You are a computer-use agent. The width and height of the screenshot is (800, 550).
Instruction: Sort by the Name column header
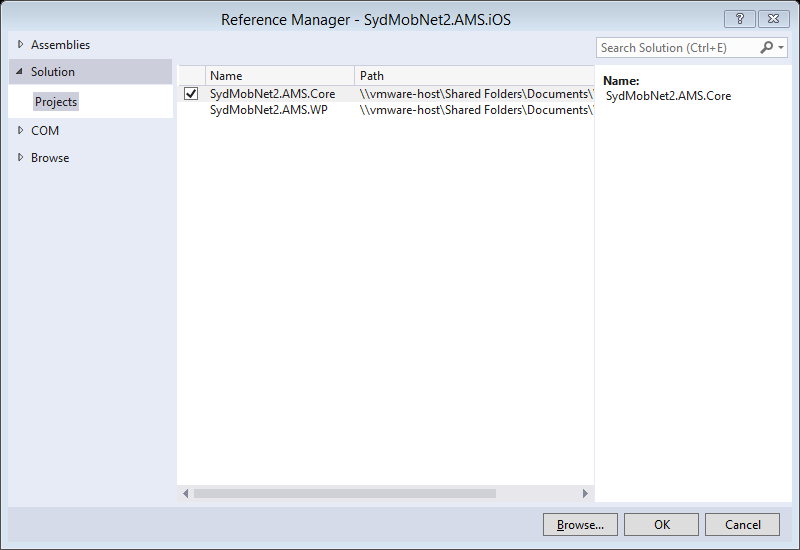(280, 76)
